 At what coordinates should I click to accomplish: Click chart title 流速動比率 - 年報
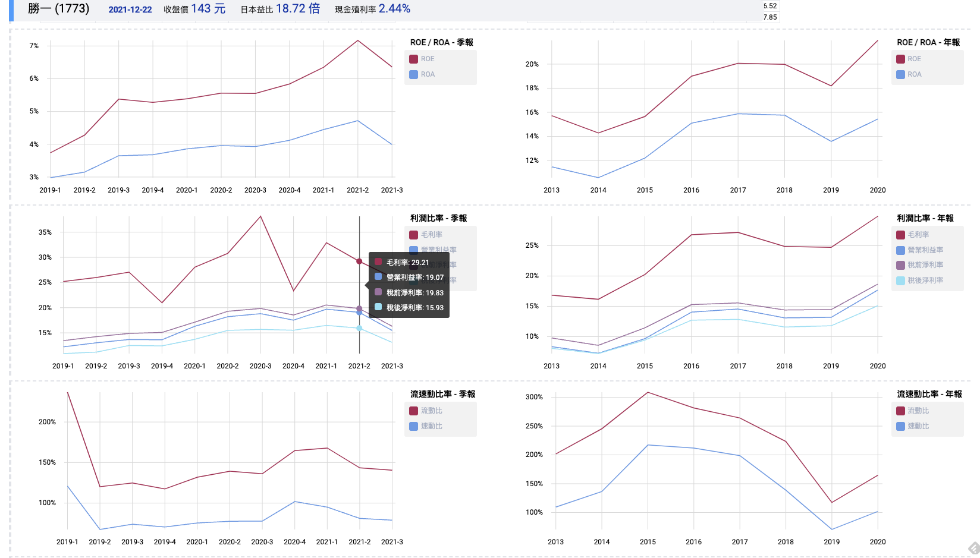929,394
